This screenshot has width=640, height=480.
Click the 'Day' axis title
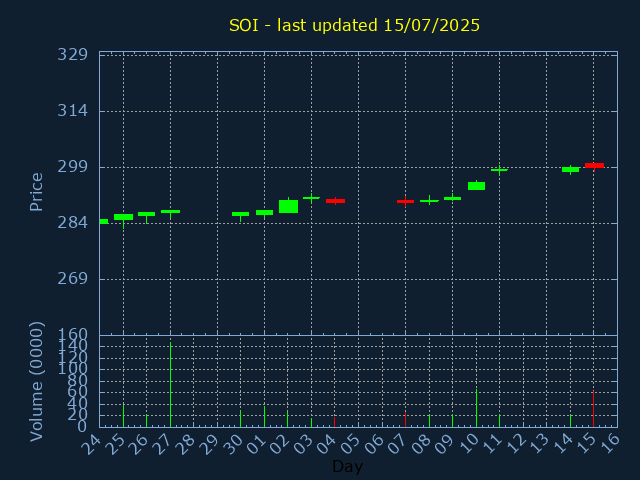(x=347, y=466)
